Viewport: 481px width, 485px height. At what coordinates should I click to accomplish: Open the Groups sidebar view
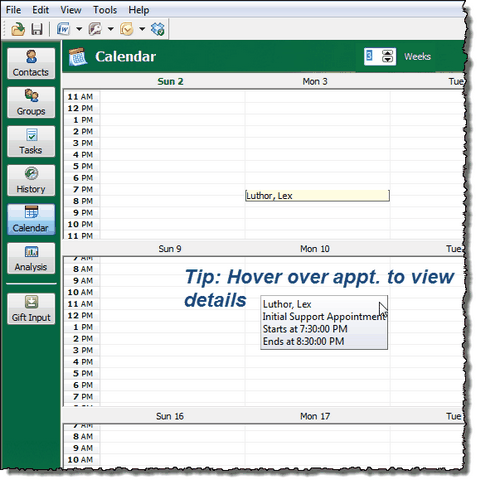(x=31, y=102)
